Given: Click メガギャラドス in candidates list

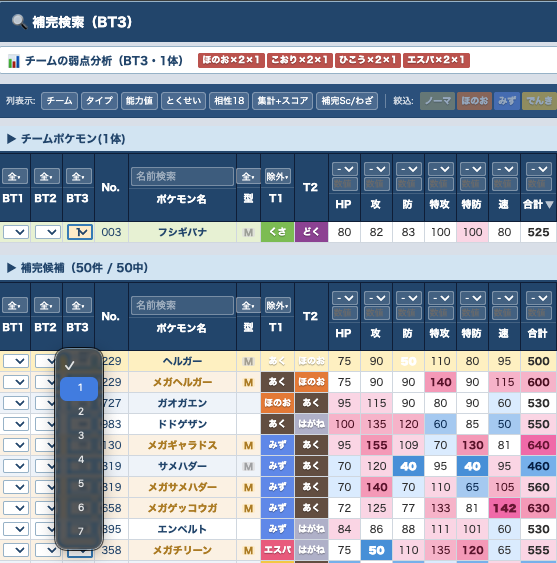Looking at the screenshot, I should tap(182, 445).
